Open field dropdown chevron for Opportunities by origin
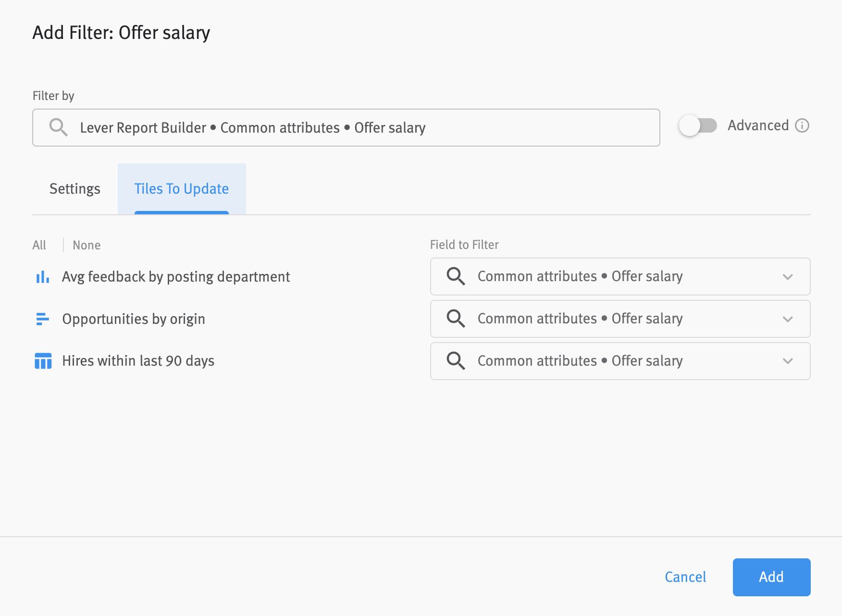The image size is (842, 616). coord(787,319)
